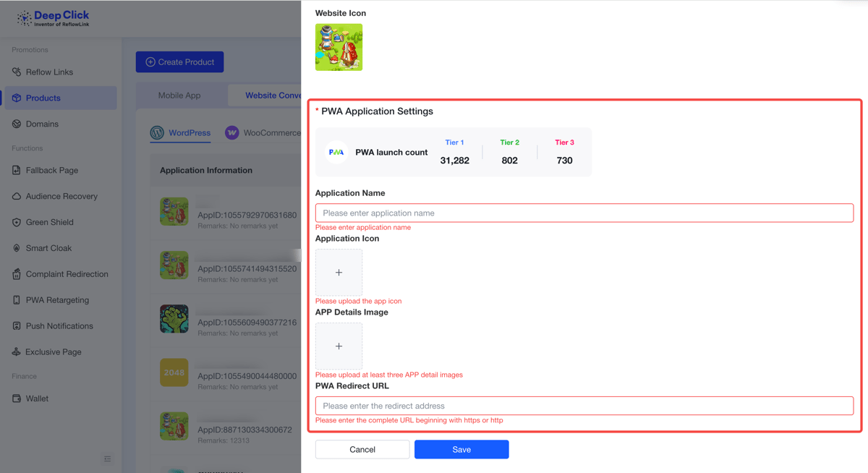Select app thumbnail for AppID:1055609490377216

(x=174, y=319)
